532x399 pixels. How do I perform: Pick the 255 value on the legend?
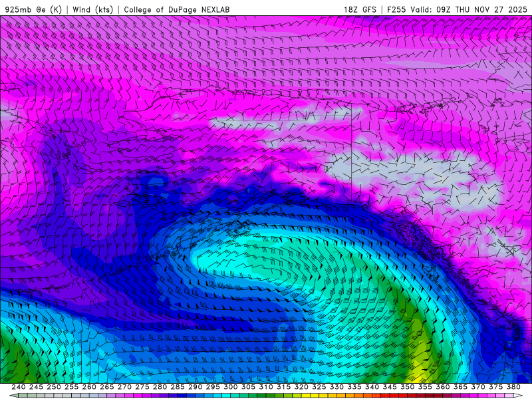71,387
